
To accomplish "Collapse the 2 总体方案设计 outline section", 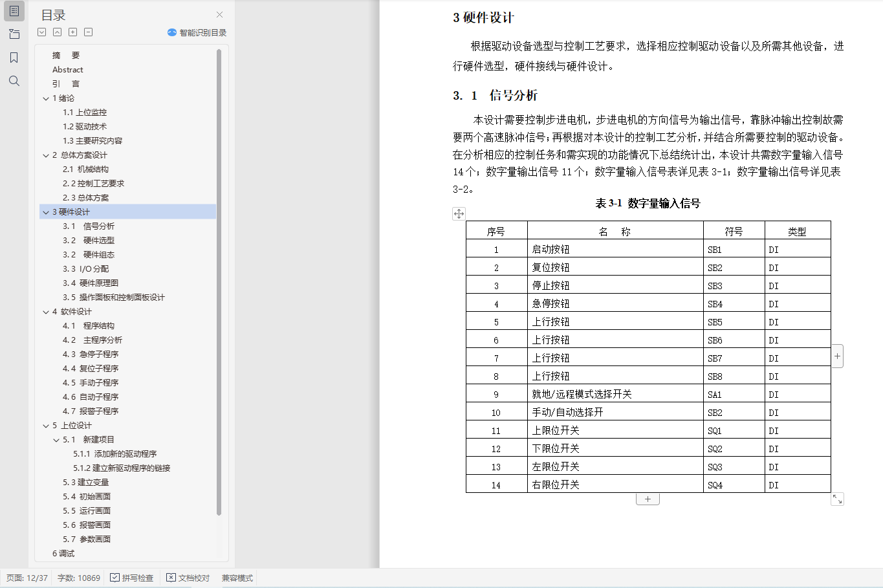I will [46, 155].
